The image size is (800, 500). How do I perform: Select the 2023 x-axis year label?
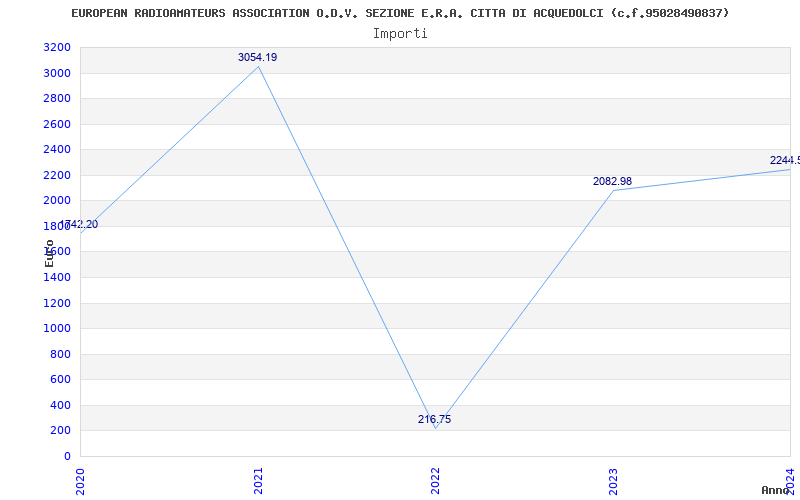(x=613, y=481)
